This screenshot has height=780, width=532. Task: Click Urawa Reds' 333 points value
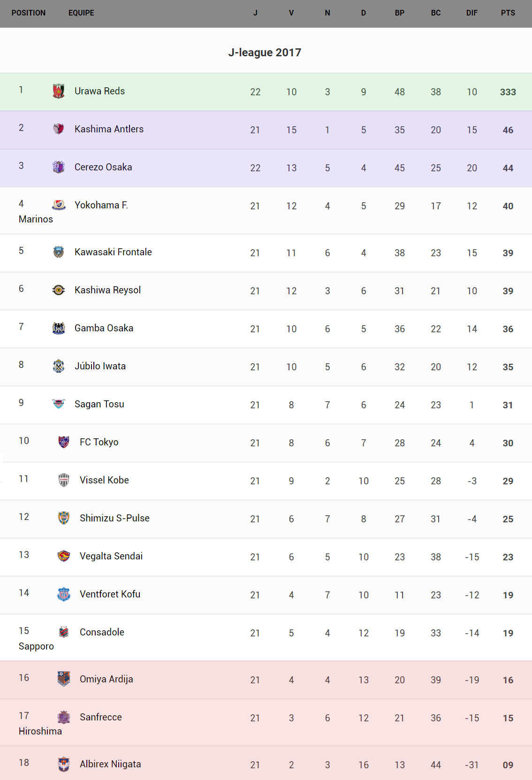508,92
